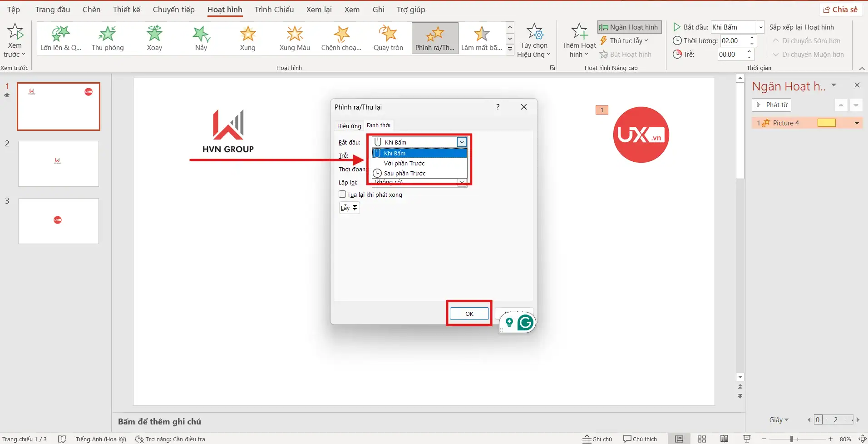Open the dialog launcher of Hoạt hình group

tap(552, 68)
